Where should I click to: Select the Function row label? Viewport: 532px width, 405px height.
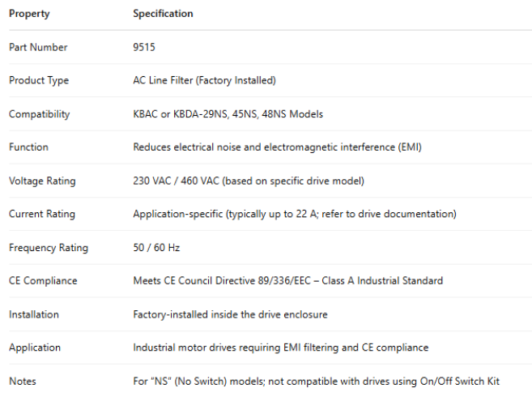pos(28,147)
